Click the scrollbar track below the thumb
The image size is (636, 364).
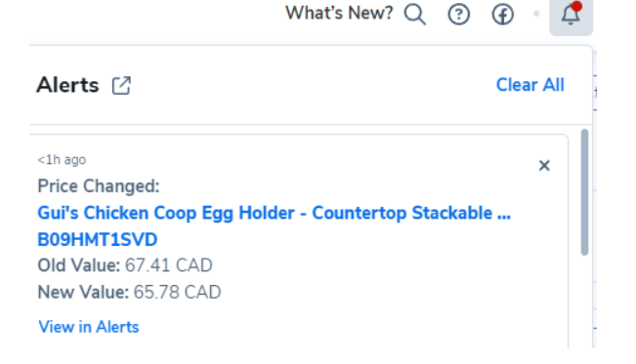click(584, 302)
